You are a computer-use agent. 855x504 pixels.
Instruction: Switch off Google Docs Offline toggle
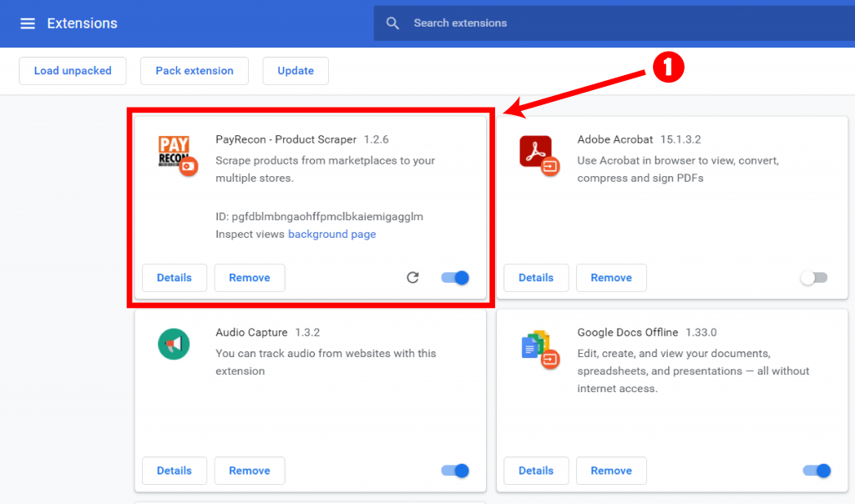pyautogui.click(x=817, y=471)
